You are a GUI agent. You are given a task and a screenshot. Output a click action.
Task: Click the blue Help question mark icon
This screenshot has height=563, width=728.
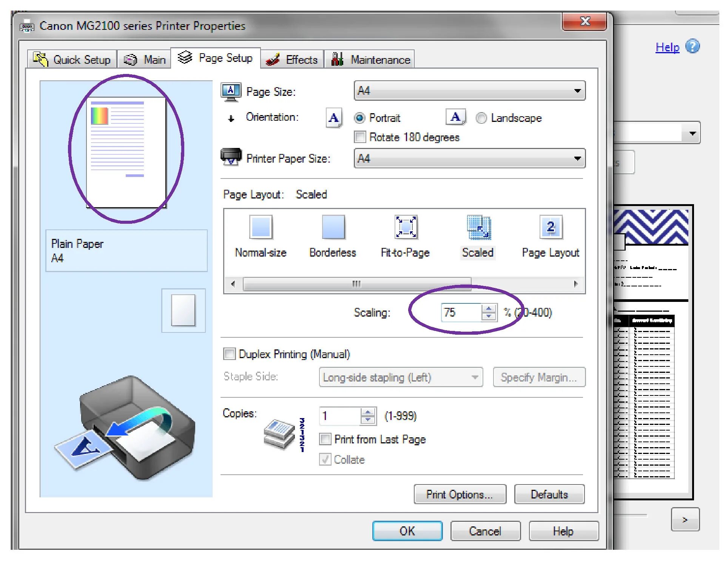[x=693, y=46]
